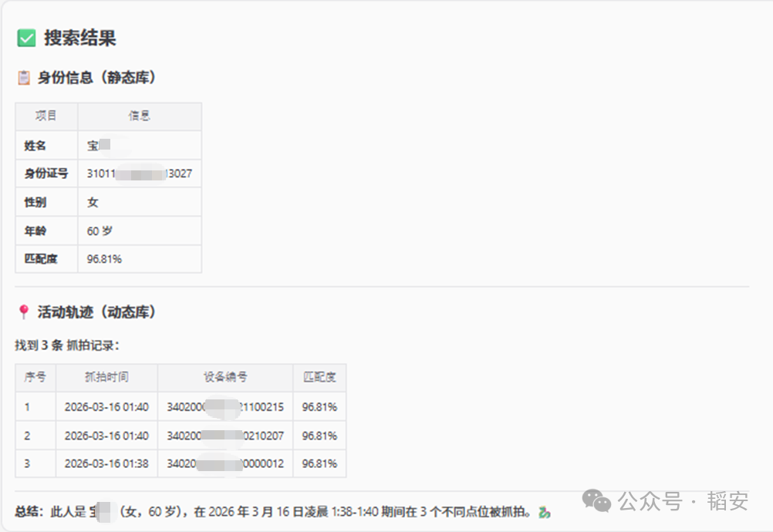Click the device number ending 1100215
The height and width of the screenshot is (532, 773).
point(225,407)
